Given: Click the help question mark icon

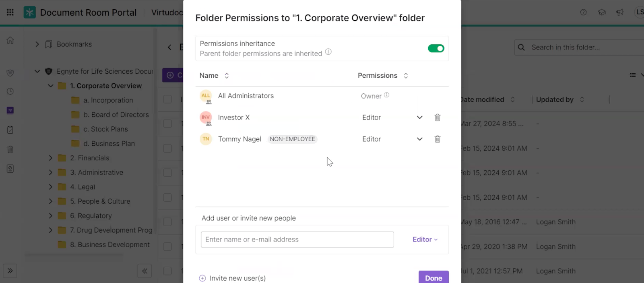Looking at the screenshot, I should tap(583, 12).
